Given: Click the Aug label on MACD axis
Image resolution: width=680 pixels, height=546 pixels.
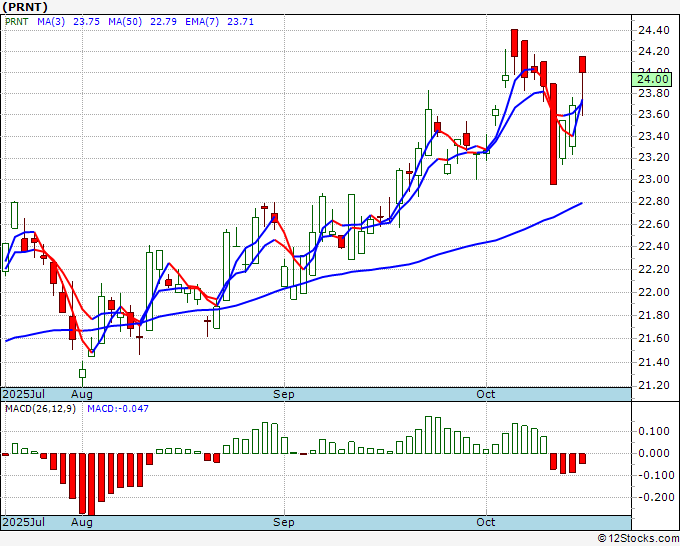Looking at the screenshot, I should pyautogui.click(x=82, y=522).
